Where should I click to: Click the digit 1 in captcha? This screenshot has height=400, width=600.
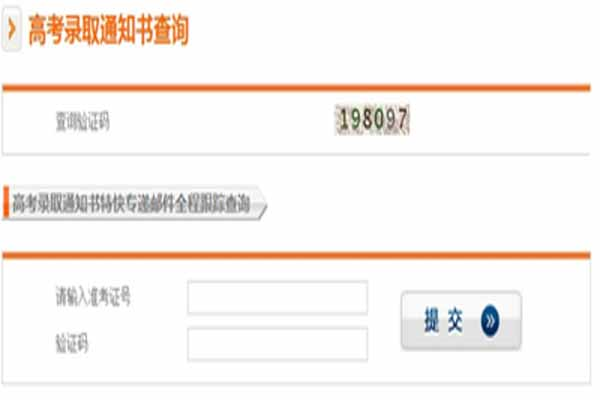tap(344, 119)
